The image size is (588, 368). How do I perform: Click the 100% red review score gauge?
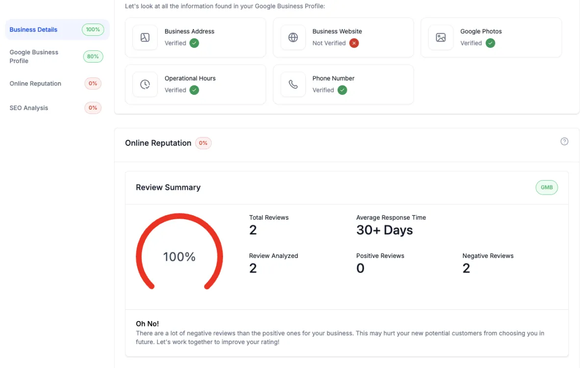click(x=179, y=256)
